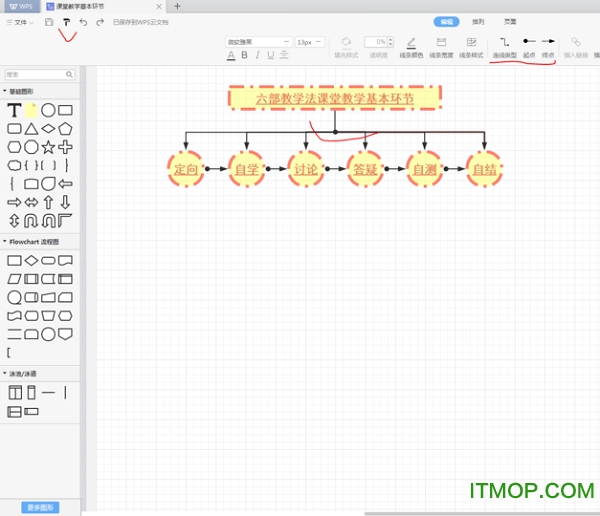Click the 更多图形 button

(40, 507)
